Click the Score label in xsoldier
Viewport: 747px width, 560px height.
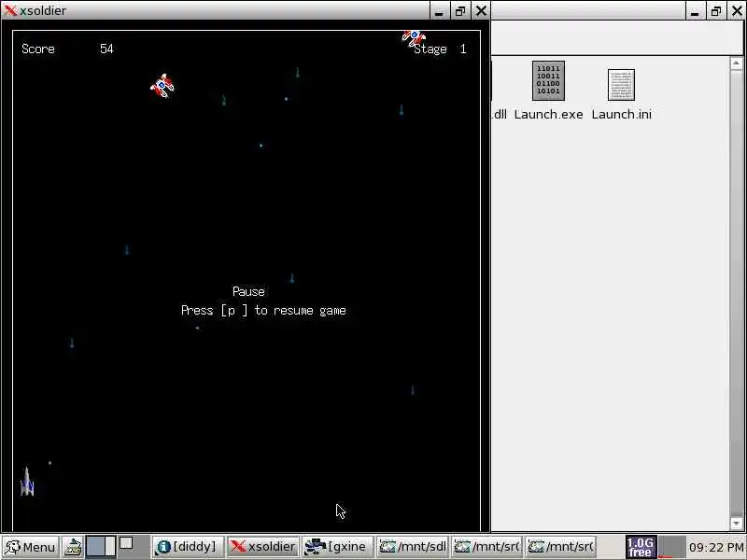point(38,49)
